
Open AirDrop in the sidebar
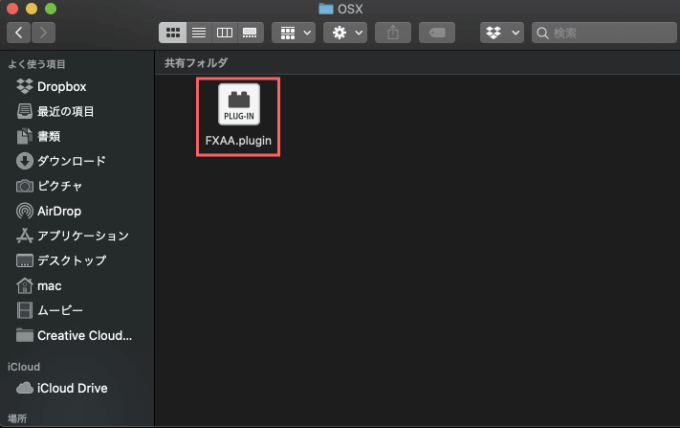[77, 211]
